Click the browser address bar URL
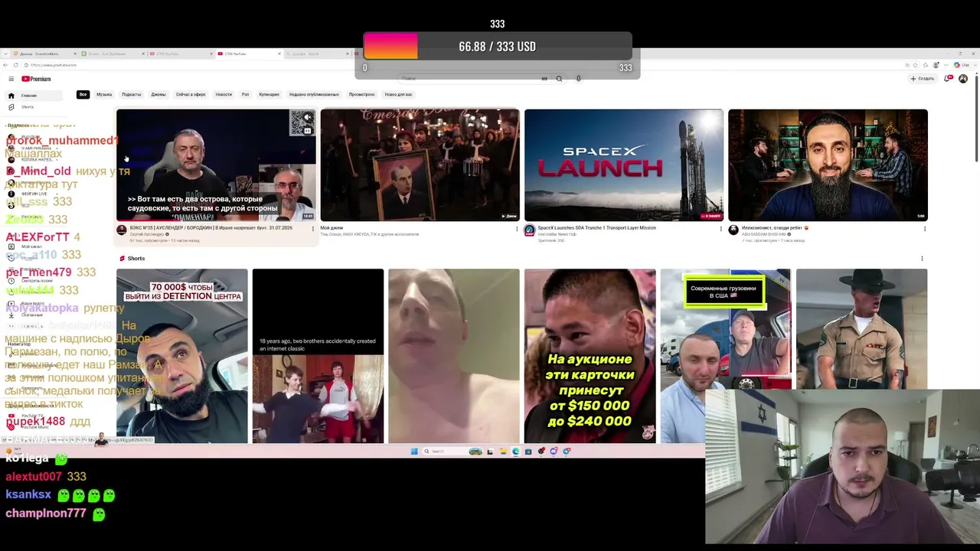Viewport: 980px width, 551px height. (54, 65)
